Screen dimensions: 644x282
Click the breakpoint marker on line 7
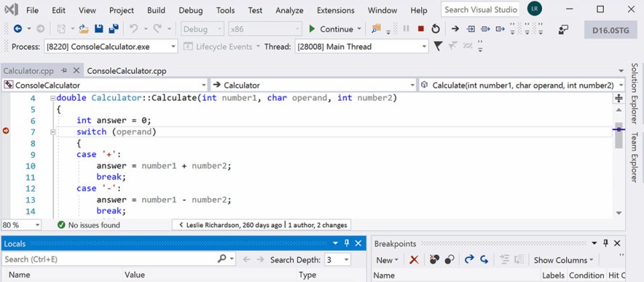tap(6, 131)
